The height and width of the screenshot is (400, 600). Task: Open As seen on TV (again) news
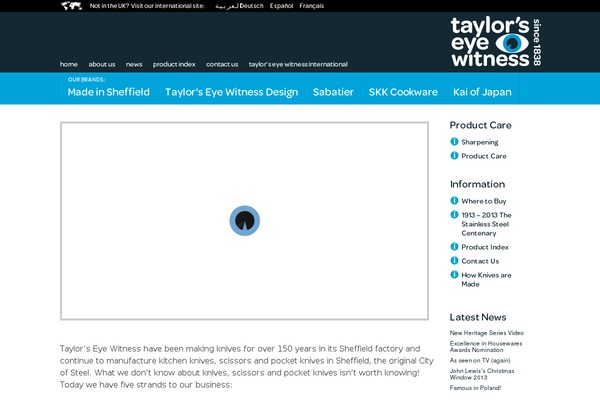coord(480,360)
